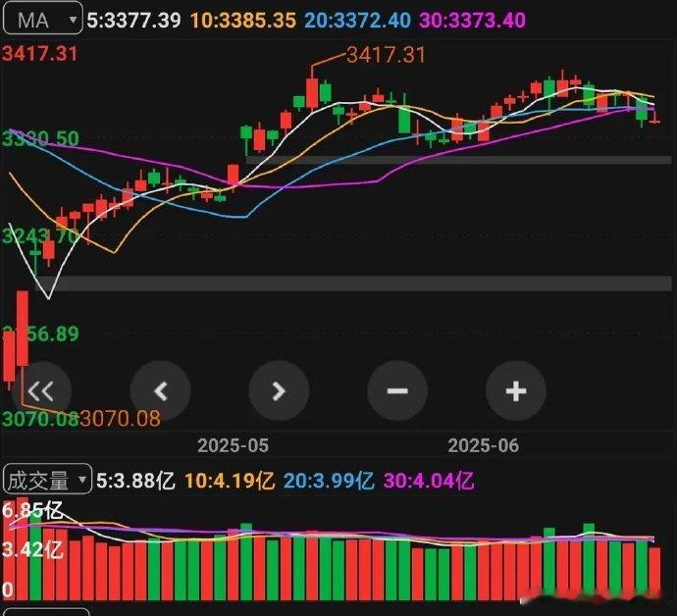Click the 3.42亿 volume axis label
Viewport: 677px width, 616px height.
32,550
